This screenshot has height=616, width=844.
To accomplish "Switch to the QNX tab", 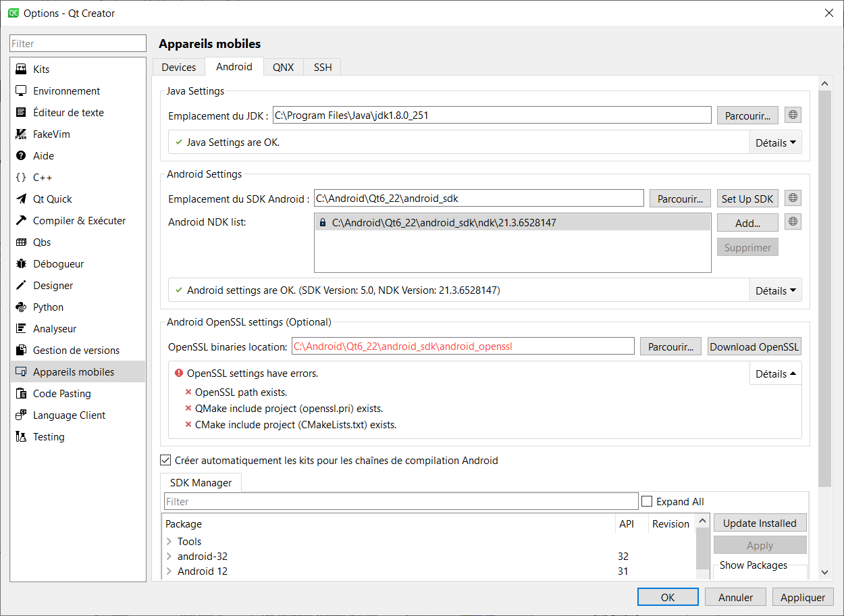I will (283, 67).
